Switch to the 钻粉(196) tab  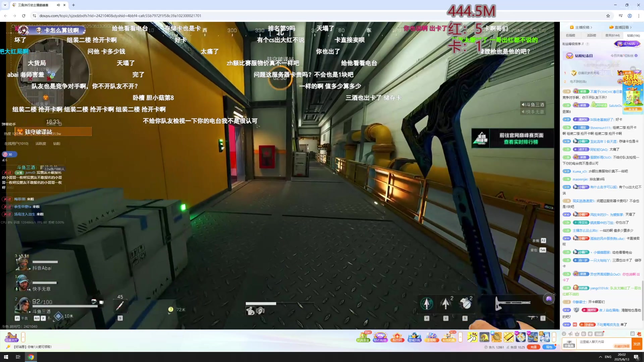pos(633,36)
